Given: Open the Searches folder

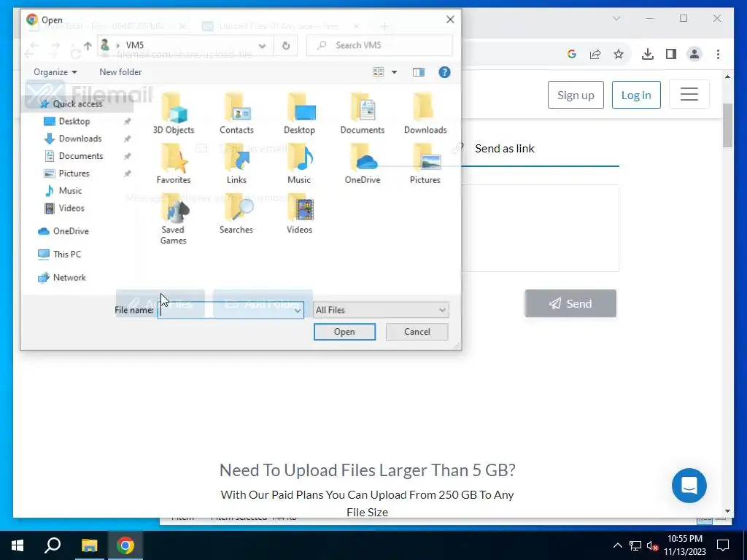Looking at the screenshot, I should click(x=236, y=214).
